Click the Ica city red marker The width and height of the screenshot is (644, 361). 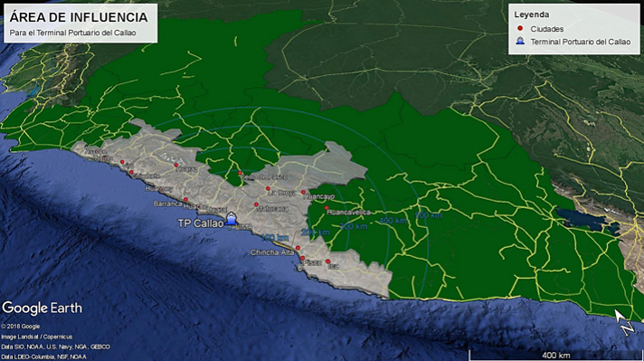pyautogui.click(x=327, y=261)
